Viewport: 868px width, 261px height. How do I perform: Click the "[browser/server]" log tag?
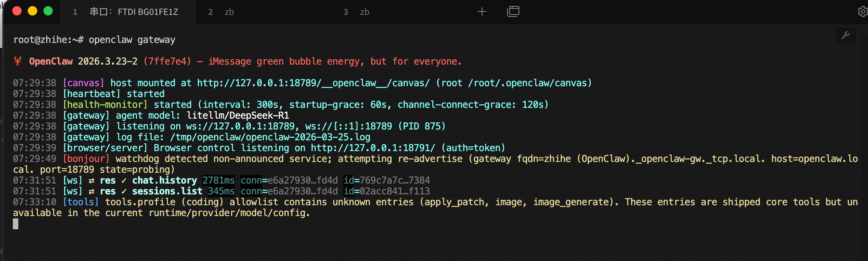(105, 148)
